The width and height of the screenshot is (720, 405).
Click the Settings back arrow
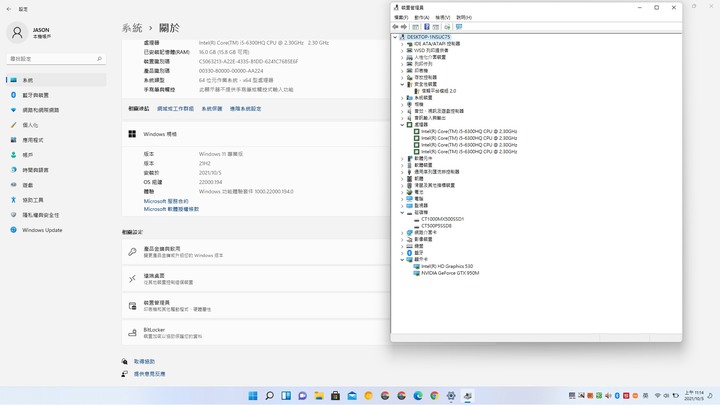9,9
